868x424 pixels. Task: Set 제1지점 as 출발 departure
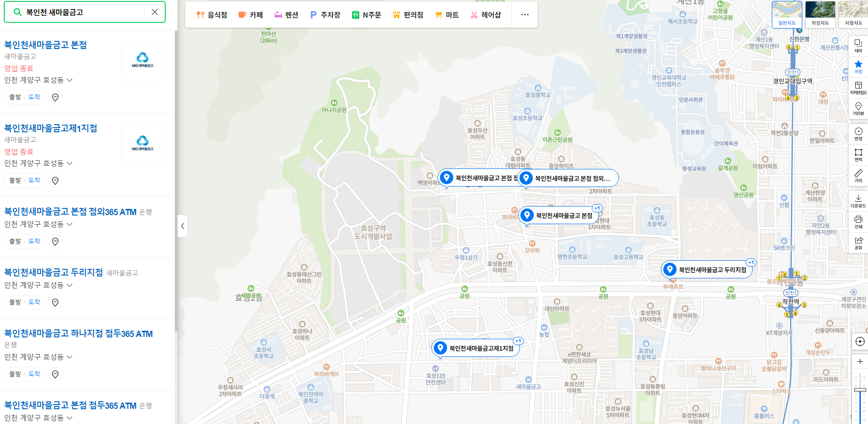click(x=15, y=180)
